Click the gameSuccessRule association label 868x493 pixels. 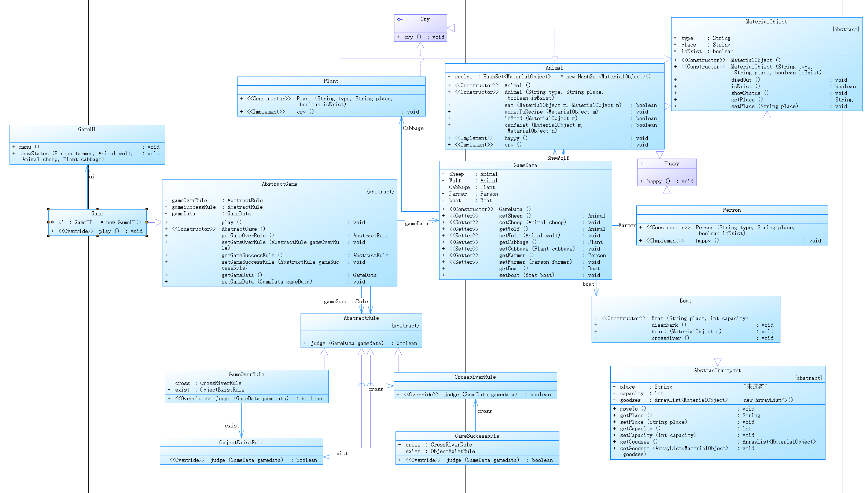pyautogui.click(x=346, y=301)
